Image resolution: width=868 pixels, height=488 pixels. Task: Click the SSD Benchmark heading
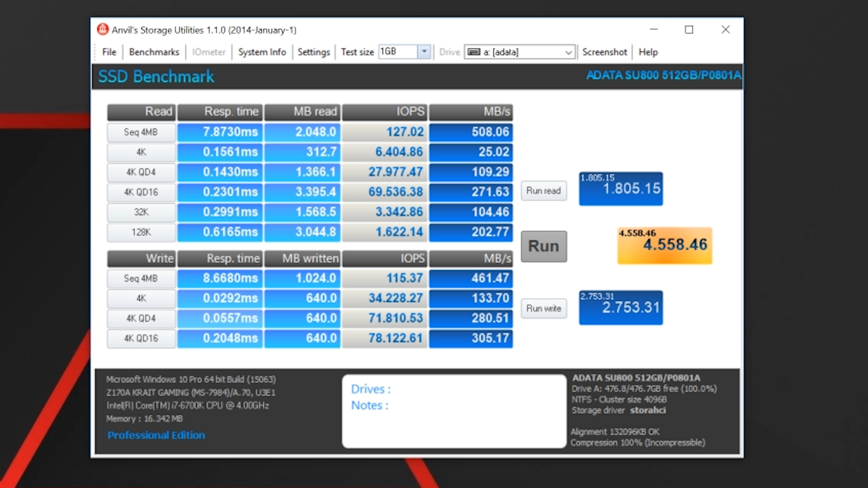[x=156, y=76]
